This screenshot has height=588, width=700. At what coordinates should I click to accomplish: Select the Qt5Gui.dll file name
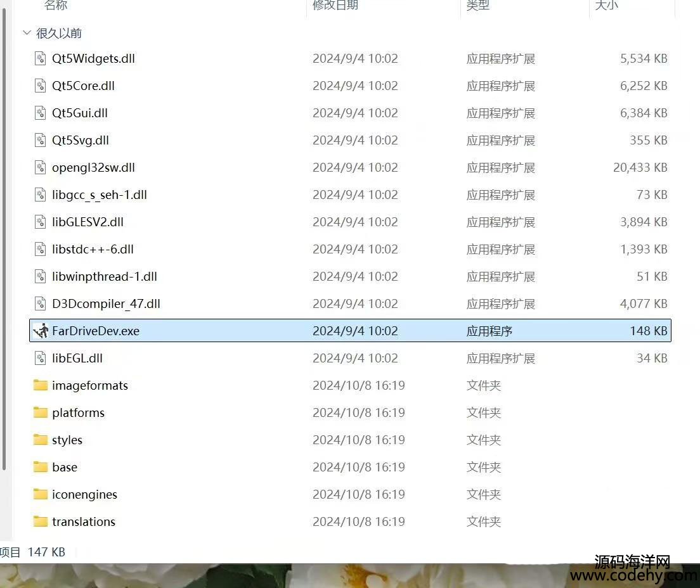coord(80,113)
